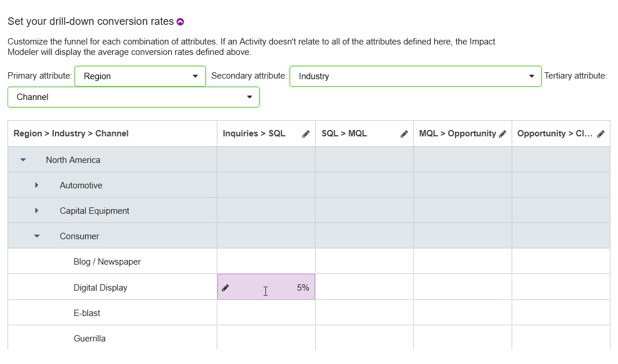The height and width of the screenshot is (364, 618).
Task: Expand the Capital Equipment row
Action: coord(36,211)
